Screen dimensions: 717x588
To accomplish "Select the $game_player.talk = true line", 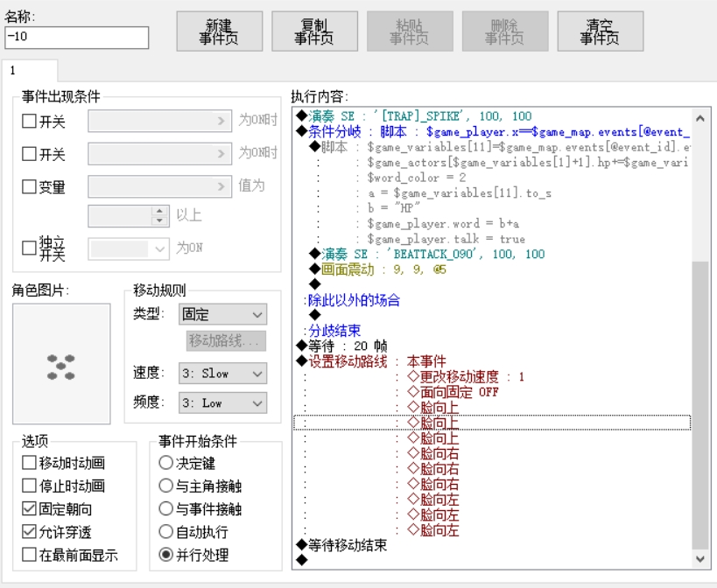I will [x=492, y=239].
